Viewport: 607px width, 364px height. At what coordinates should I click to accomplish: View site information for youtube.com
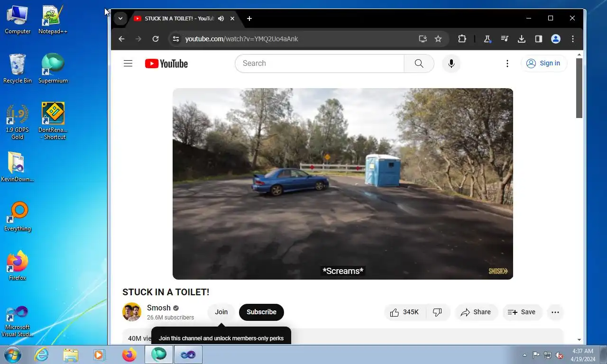tap(176, 39)
